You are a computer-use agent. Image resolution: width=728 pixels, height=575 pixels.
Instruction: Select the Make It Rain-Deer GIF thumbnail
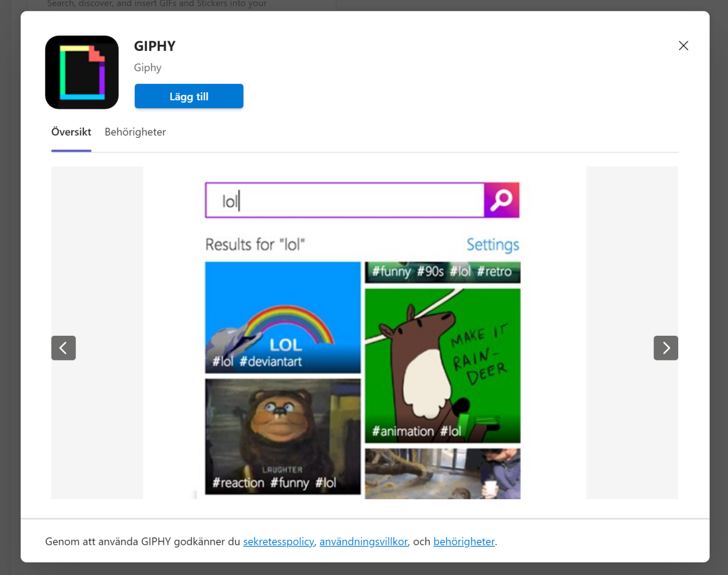tap(443, 366)
